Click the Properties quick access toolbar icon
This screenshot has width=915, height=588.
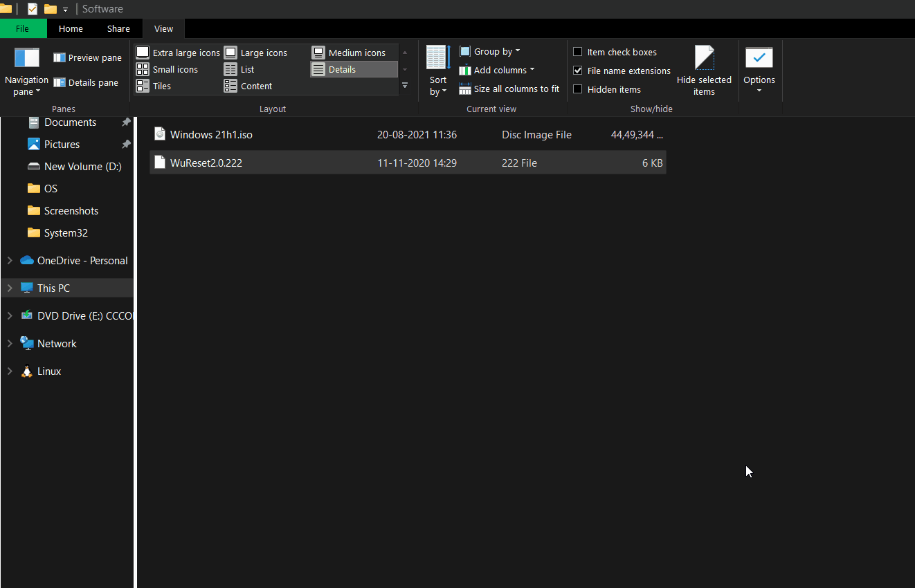(x=32, y=9)
